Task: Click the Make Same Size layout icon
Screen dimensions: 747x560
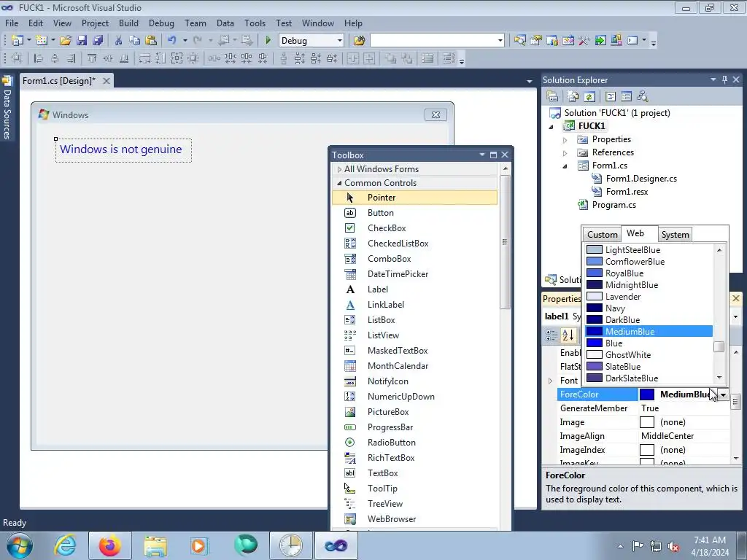Action: coord(177,58)
